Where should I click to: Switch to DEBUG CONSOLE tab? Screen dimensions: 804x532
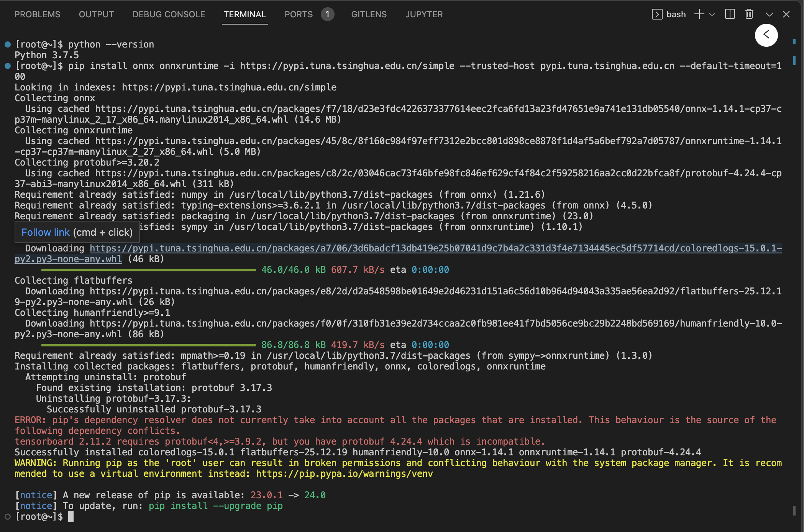(169, 15)
